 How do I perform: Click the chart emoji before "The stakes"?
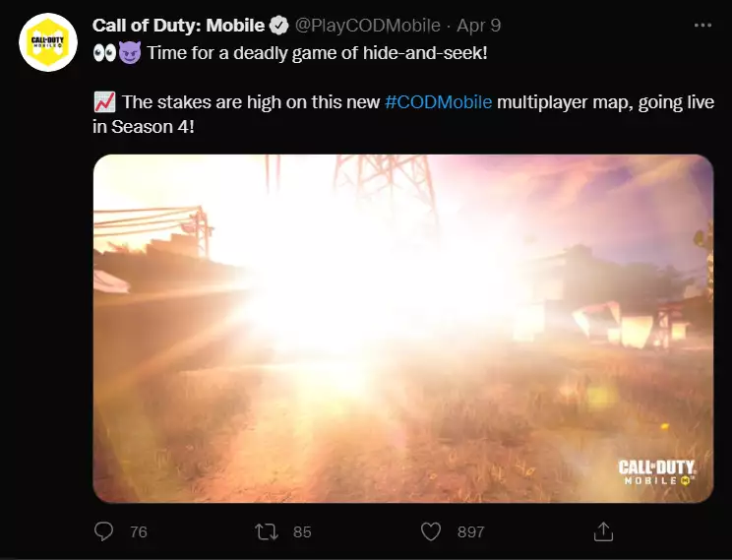coord(104,102)
